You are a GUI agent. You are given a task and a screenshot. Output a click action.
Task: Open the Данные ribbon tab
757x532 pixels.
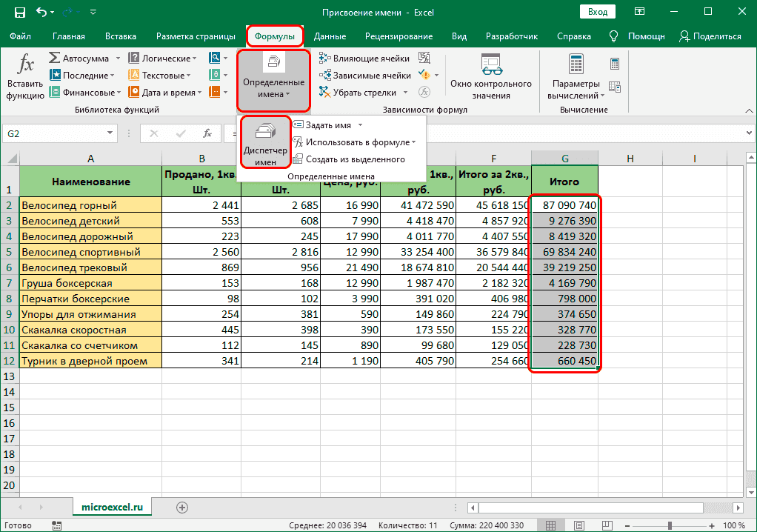coord(330,36)
